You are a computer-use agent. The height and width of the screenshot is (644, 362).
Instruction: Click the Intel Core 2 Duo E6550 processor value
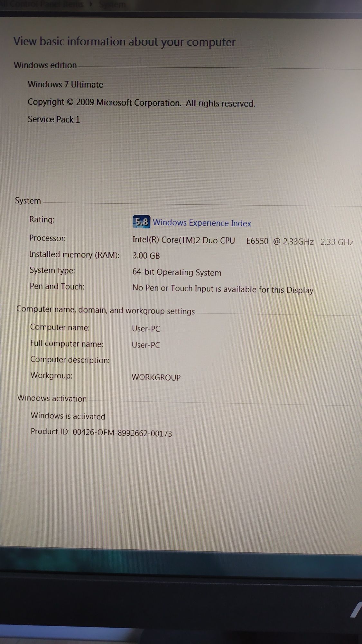[x=243, y=241]
